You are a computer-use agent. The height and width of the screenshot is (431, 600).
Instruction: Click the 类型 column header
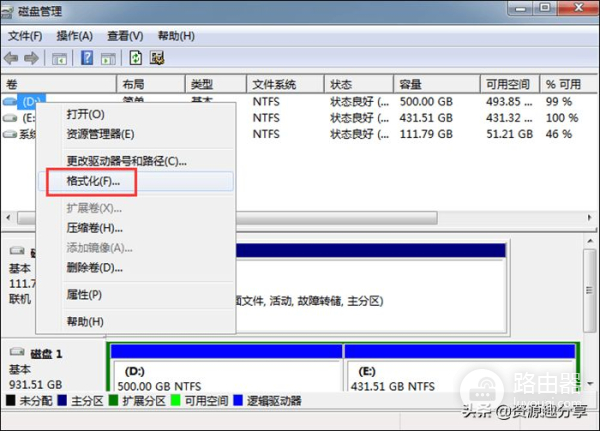pyautogui.click(x=216, y=84)
